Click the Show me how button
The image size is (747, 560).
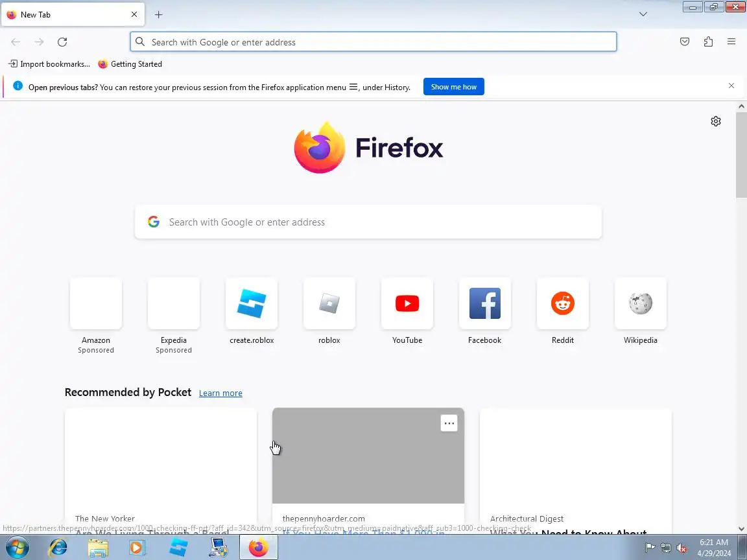pyautogui.click(x=453, y=87)
